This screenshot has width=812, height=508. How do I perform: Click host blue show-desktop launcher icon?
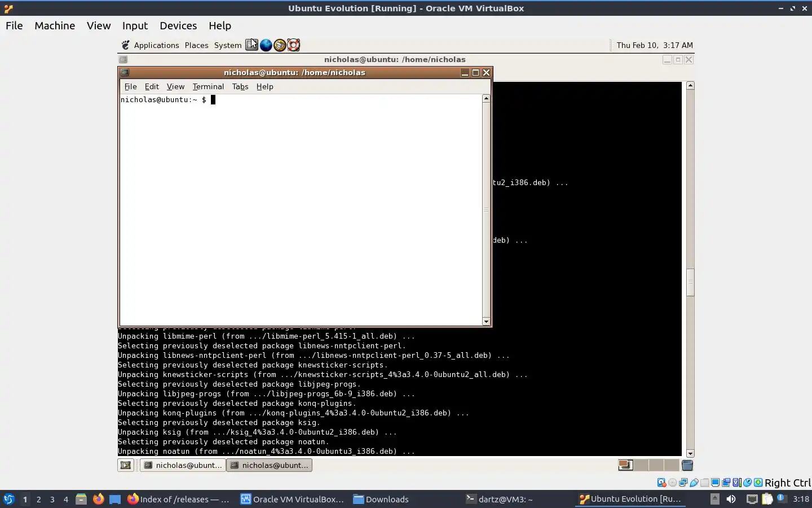point(115,499)
